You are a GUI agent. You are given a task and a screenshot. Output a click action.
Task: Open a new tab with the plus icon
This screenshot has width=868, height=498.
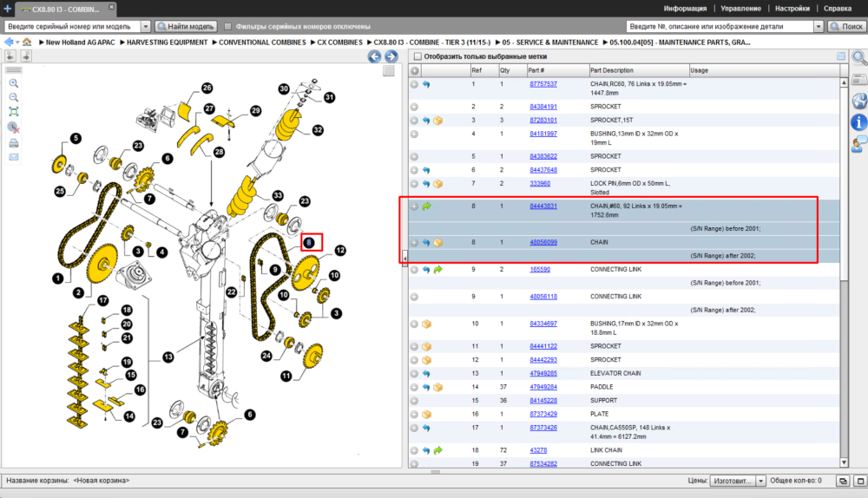(7, 9)
